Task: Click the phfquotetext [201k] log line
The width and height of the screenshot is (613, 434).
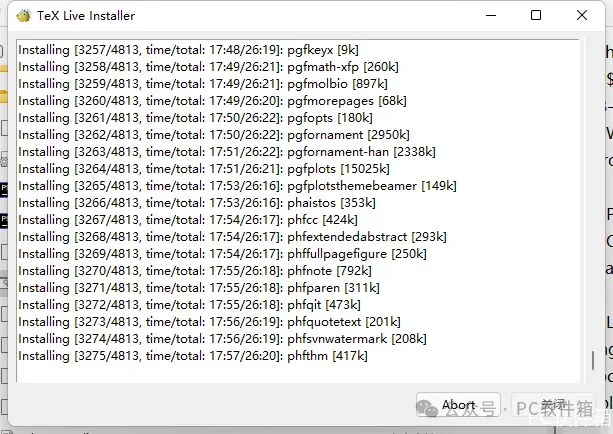Action: [209, 322]
